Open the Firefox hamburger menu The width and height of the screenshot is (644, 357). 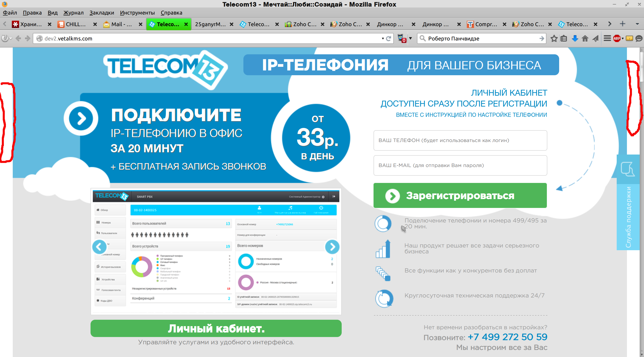click(607, 38)
